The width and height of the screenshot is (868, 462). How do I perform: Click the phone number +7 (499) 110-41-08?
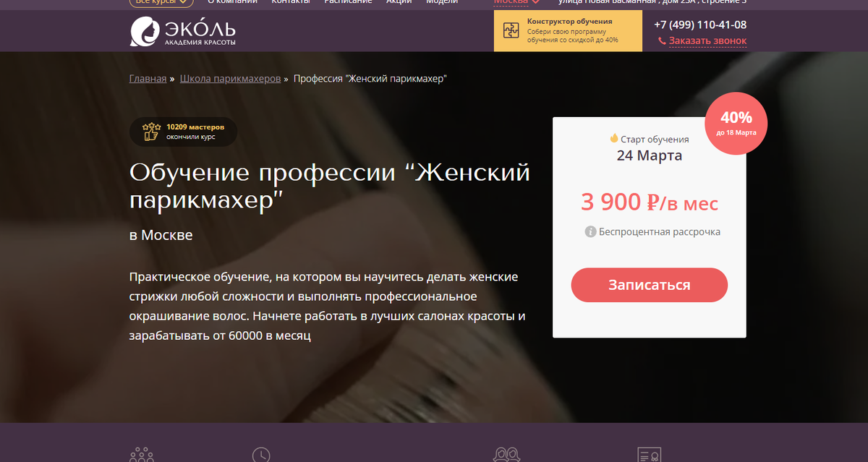pos(700,24)
